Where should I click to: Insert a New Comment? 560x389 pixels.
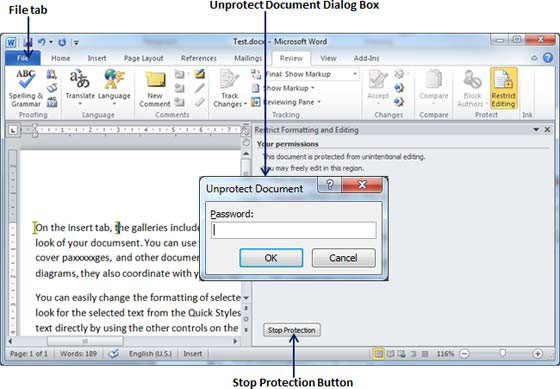pos(155,88)
